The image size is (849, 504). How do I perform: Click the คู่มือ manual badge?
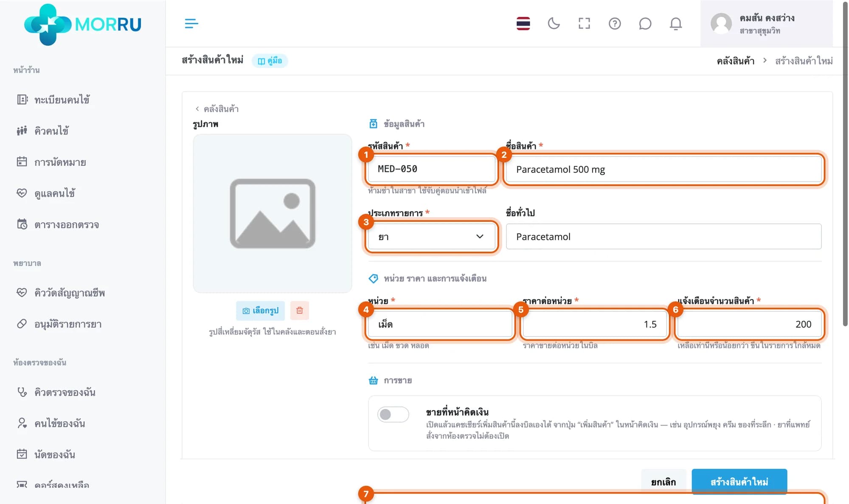pos(270,61)
